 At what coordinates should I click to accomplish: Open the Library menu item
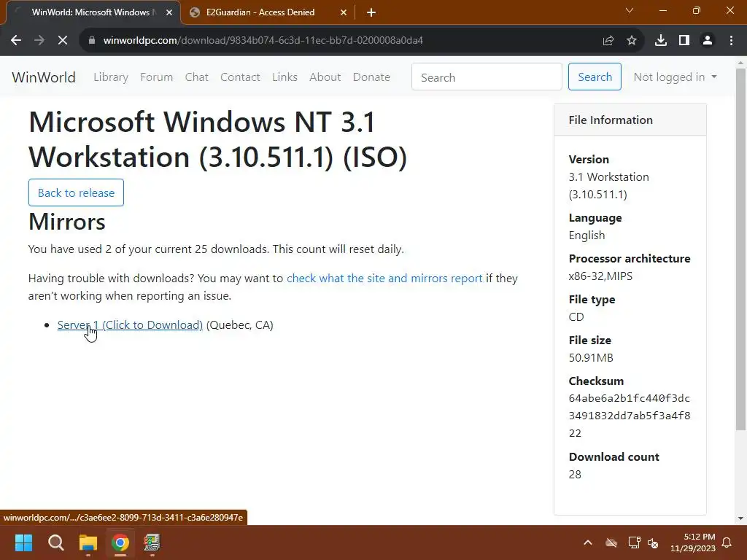111,77
